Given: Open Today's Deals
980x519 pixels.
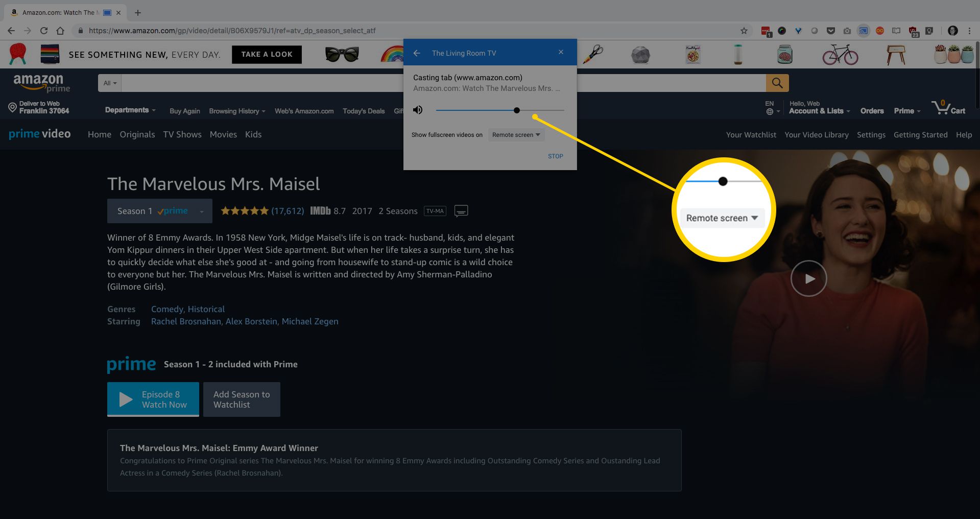Looking at the screenshot, I should point(364,111).
